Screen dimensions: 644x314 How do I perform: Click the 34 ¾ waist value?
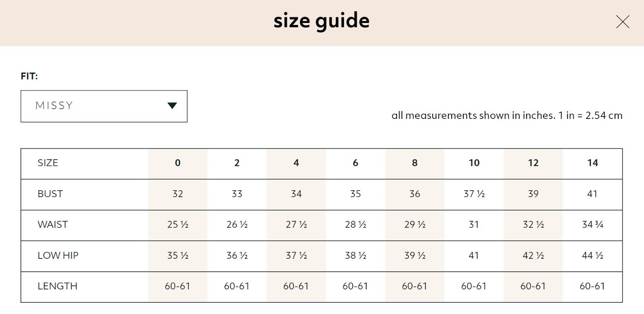pyautogui.click(x=592, y=225)
